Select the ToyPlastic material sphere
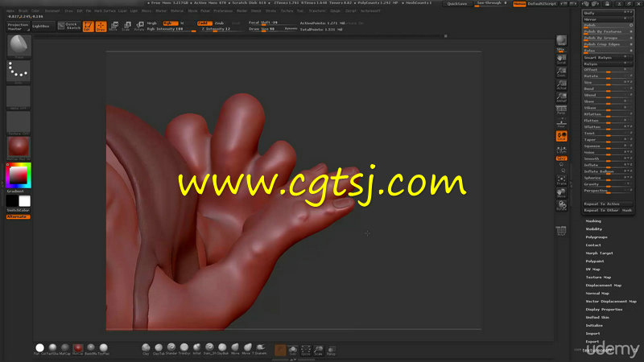The image size is (644, 362). (x=104, y=348)
